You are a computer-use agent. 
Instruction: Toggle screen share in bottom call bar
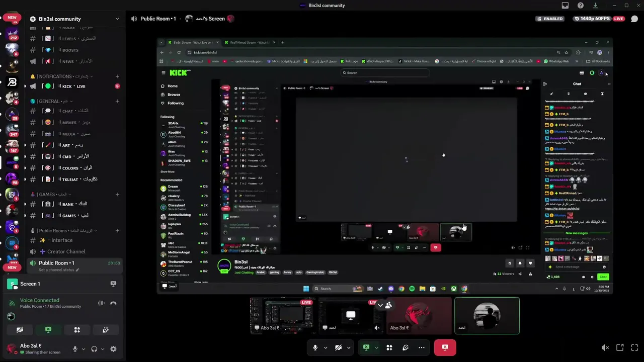pos(366,347)
